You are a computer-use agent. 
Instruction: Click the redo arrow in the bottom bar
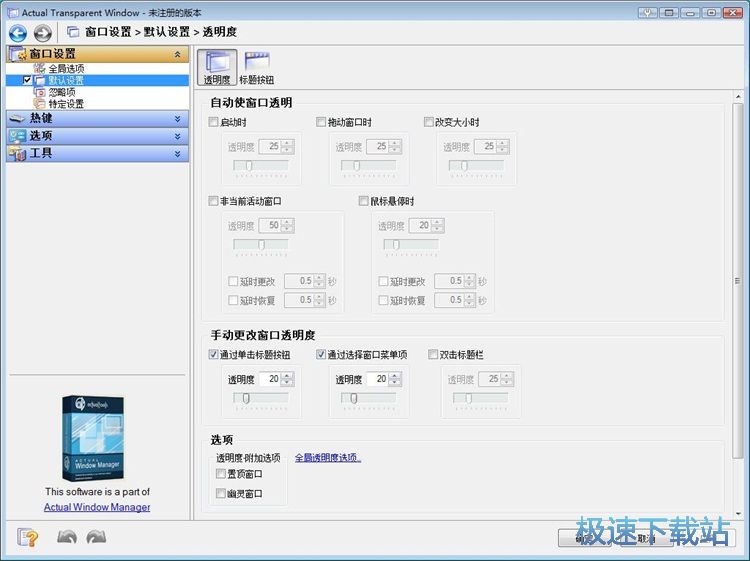coord(97,537)
